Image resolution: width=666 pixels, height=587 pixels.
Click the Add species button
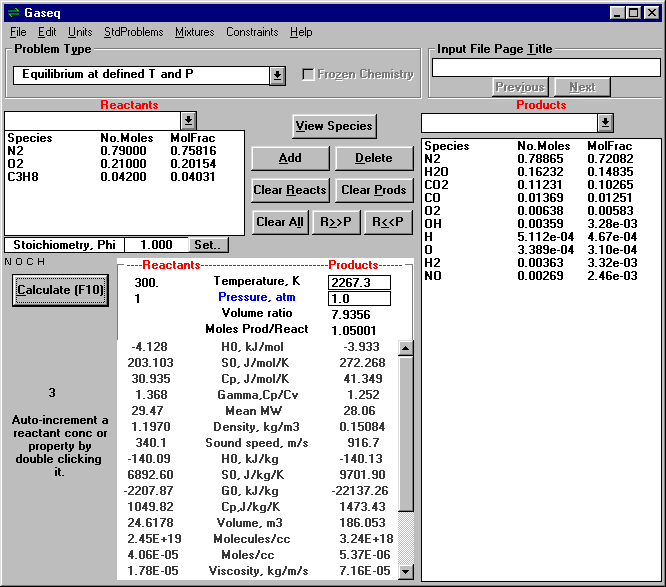click(290, 158)
